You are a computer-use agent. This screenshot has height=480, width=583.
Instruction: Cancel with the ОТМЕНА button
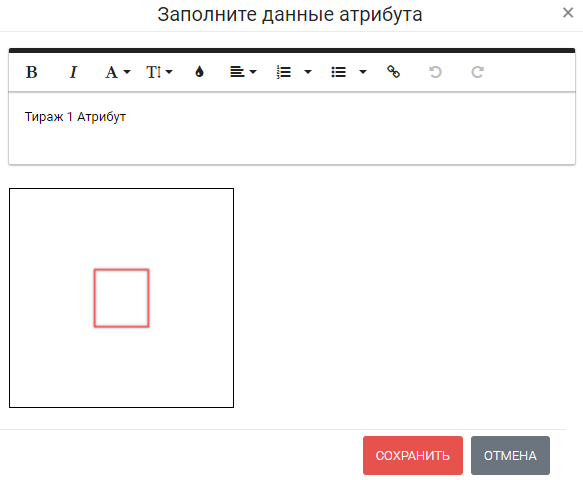(x=510, y=455)
